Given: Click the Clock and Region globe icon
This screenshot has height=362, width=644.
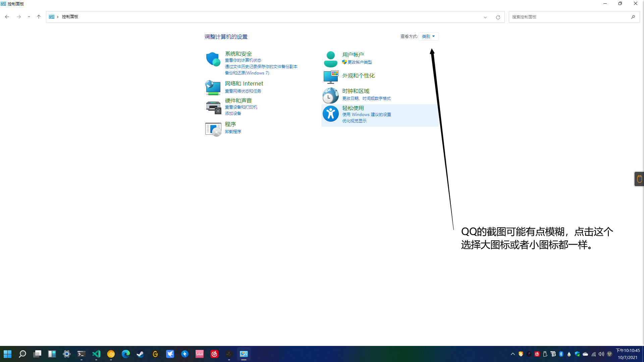Looking at the screenshot, I should [330, 96].
